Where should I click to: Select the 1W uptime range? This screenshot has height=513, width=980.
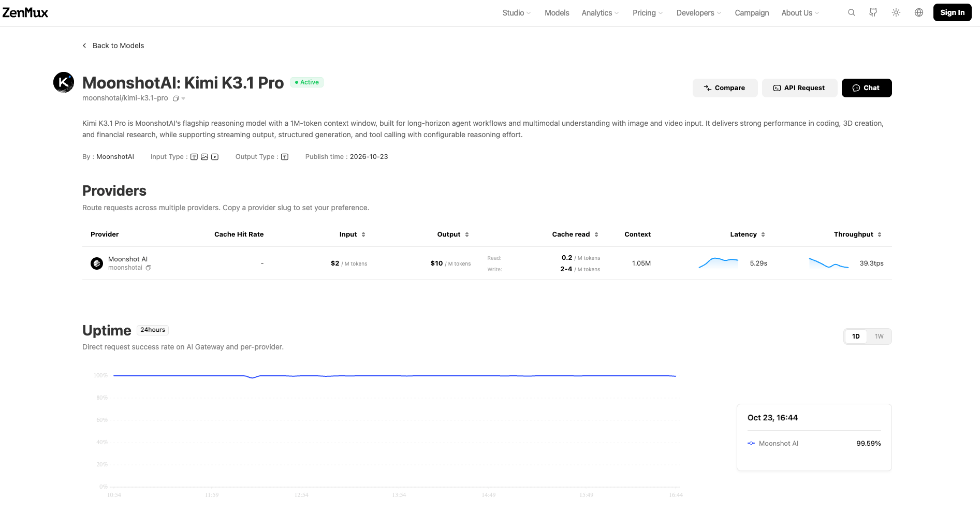point(879,336)
